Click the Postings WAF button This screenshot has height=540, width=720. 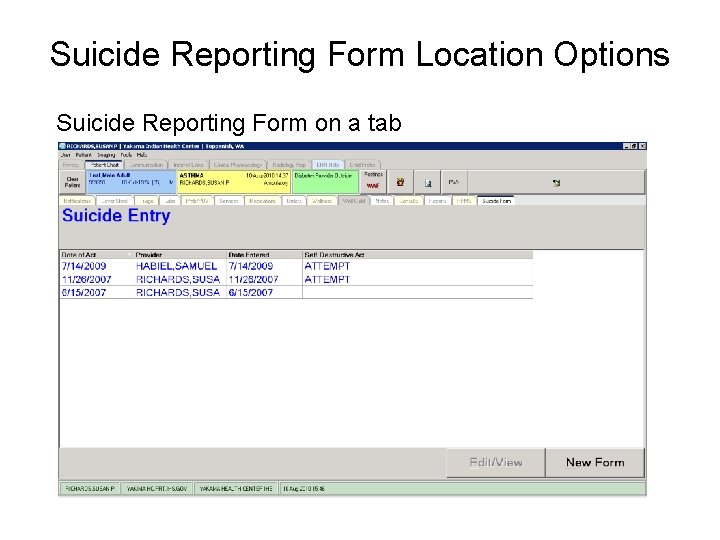click(373, 181)
